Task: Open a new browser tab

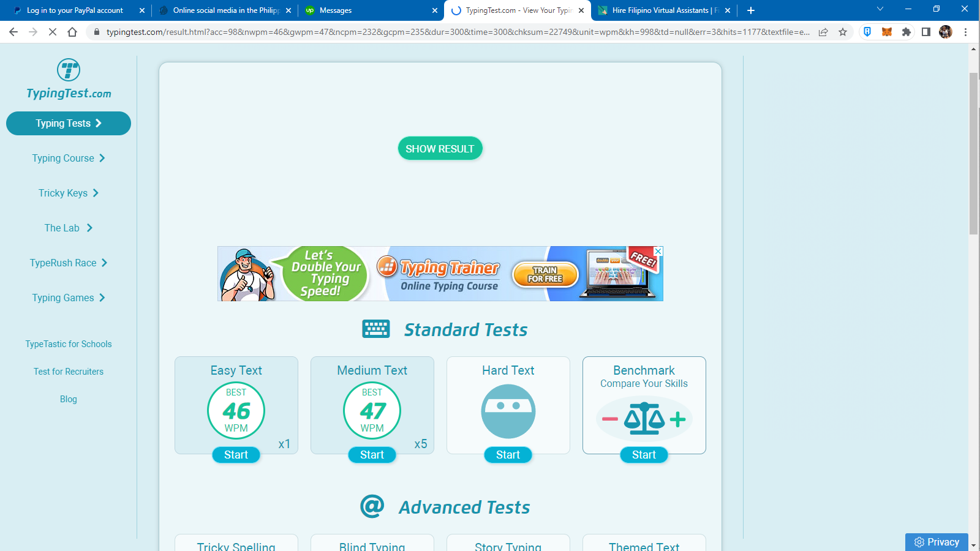Action: point(751,10)
